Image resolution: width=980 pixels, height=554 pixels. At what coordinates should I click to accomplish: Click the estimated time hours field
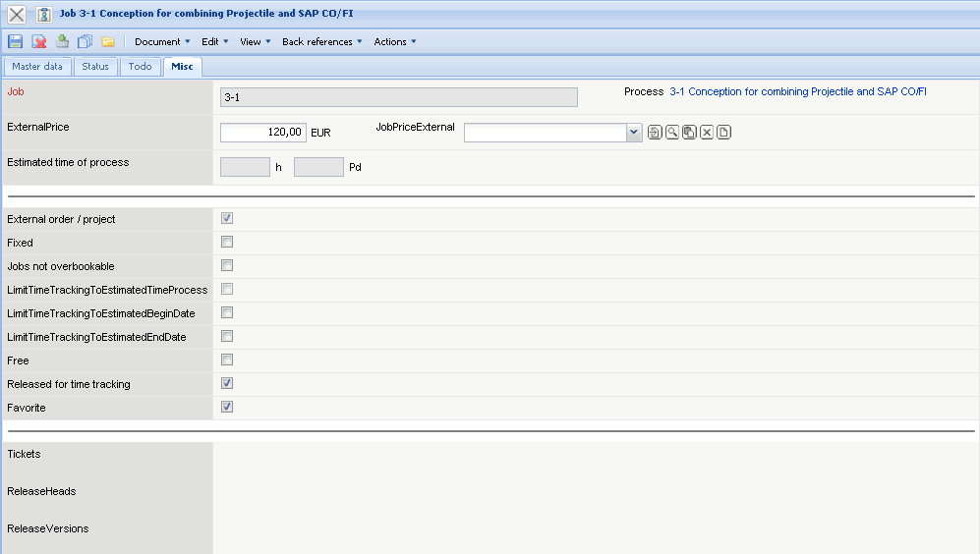click(x=245, y=167)
